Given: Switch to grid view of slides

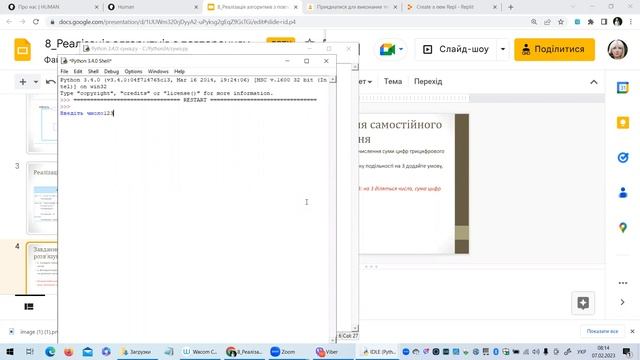Looking at the screenshot, I should (29, 307).
